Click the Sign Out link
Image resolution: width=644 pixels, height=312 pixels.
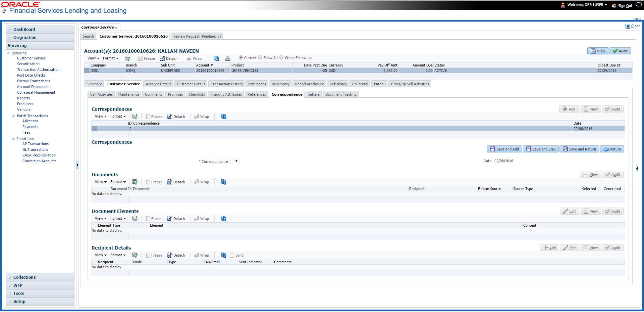pos(625,6)
